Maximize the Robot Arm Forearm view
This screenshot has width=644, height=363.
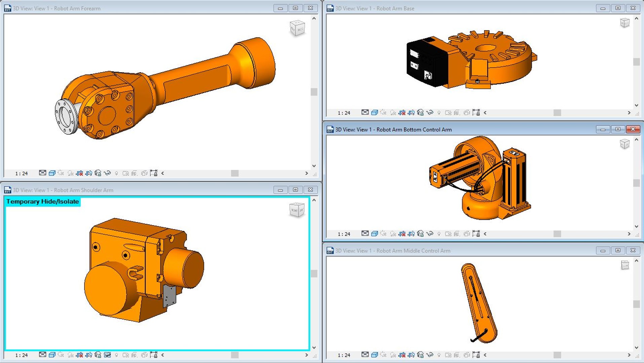tap(295, 8)
